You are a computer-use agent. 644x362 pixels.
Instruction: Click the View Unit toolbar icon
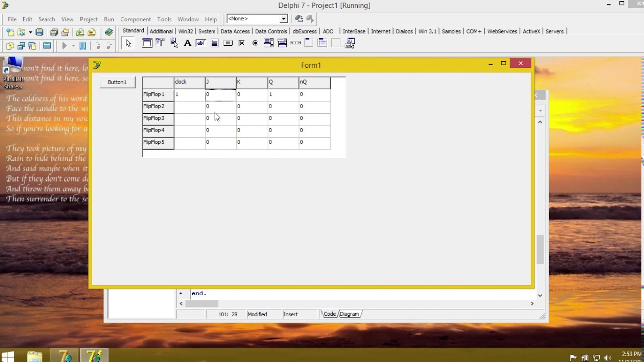click(x=10, y=46)
